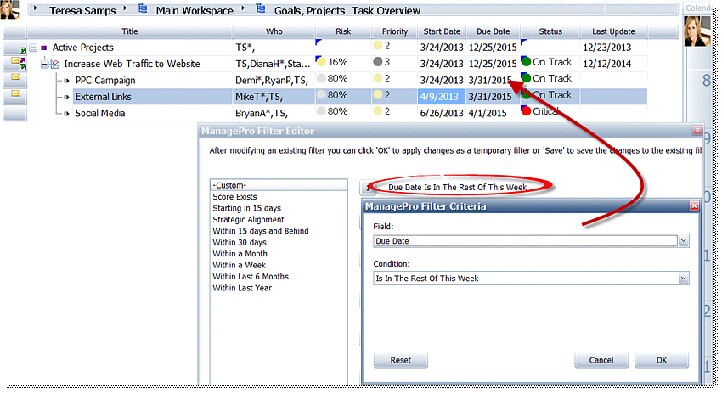Click the user photo above the calendar strip

coord(696,31)
